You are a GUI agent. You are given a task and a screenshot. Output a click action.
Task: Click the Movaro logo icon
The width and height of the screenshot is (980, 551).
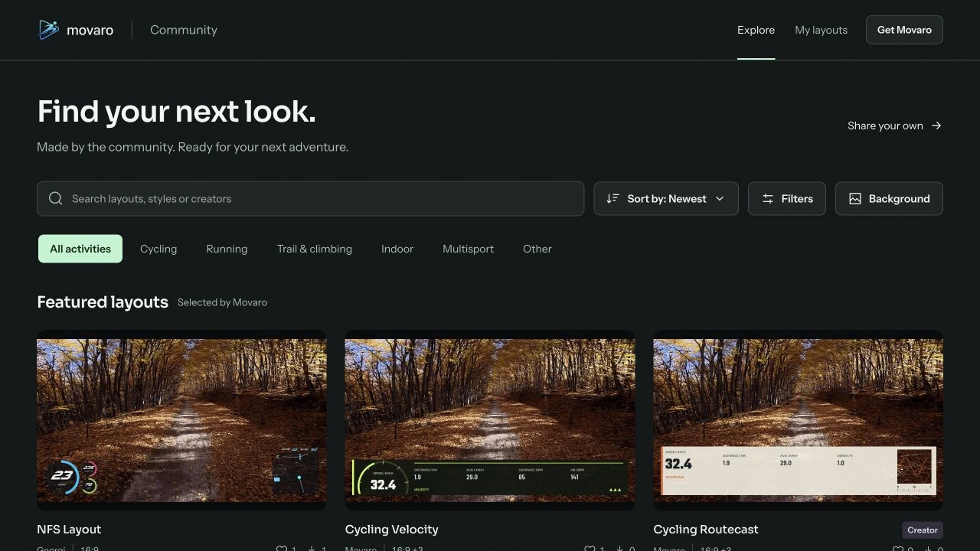pyautogui.click(x=48, y=30)
